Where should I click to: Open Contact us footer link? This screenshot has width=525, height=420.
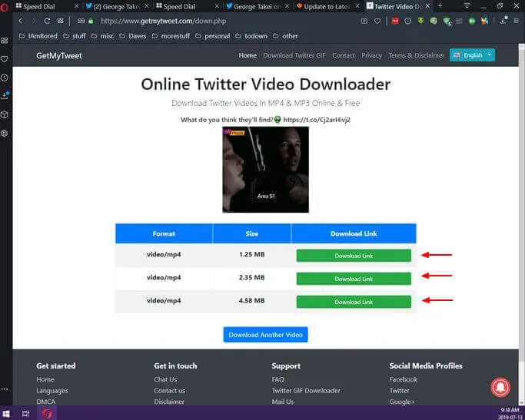pos(170,391)
